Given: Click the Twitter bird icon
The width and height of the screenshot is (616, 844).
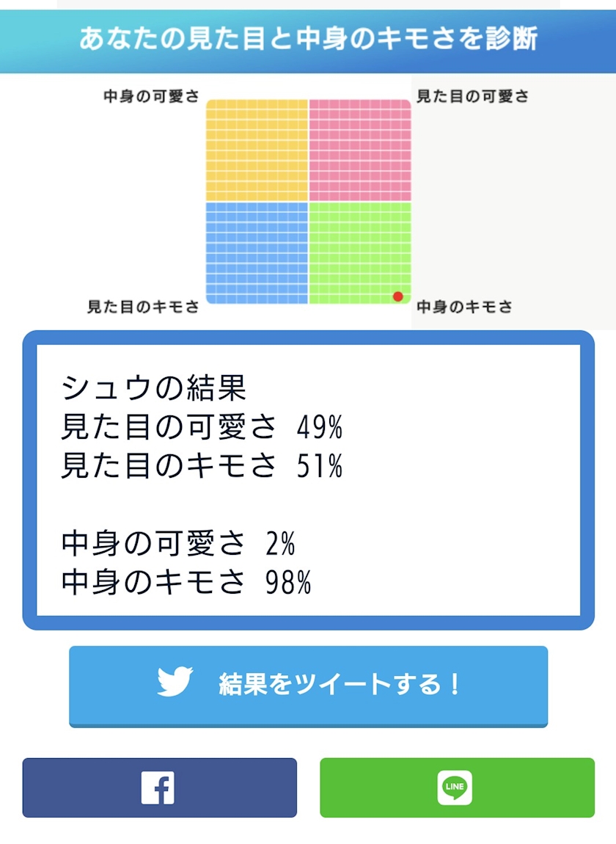Looking at the screenshot, I should tap(175, 682).
